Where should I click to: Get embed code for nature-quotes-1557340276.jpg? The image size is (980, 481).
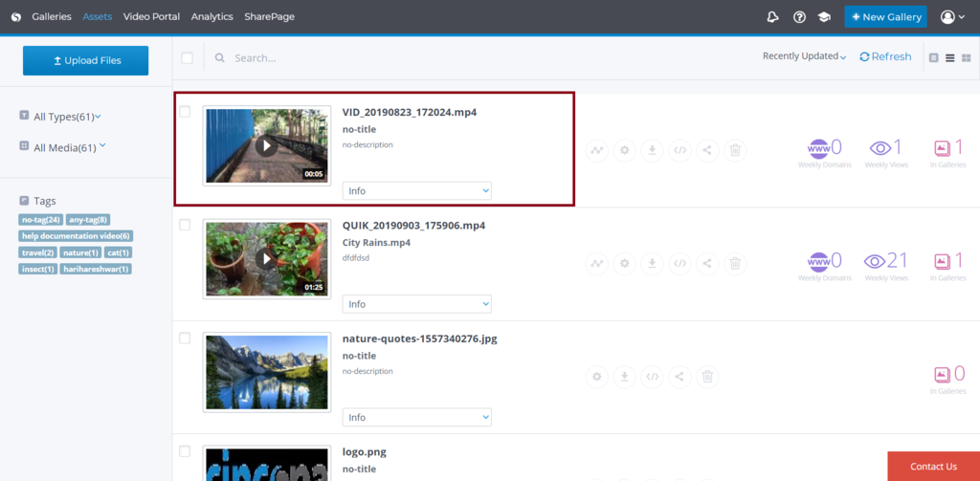(x=652, y=377)
